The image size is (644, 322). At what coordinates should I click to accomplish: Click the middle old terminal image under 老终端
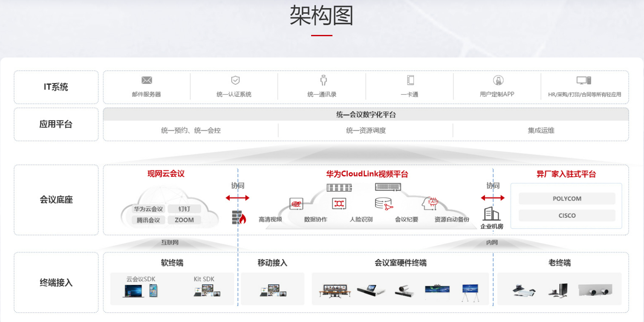tap(558, 290)
